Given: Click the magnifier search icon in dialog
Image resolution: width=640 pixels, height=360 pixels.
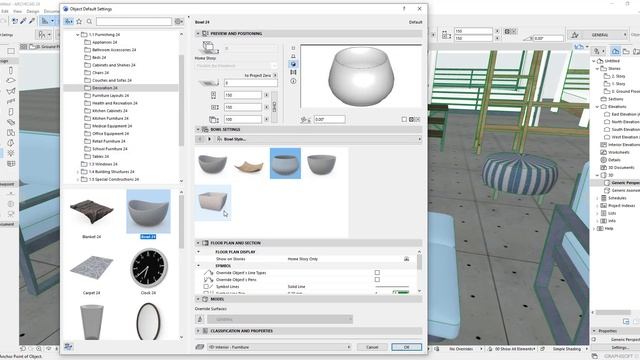Looking at the screenshot, I should point(89,21).
